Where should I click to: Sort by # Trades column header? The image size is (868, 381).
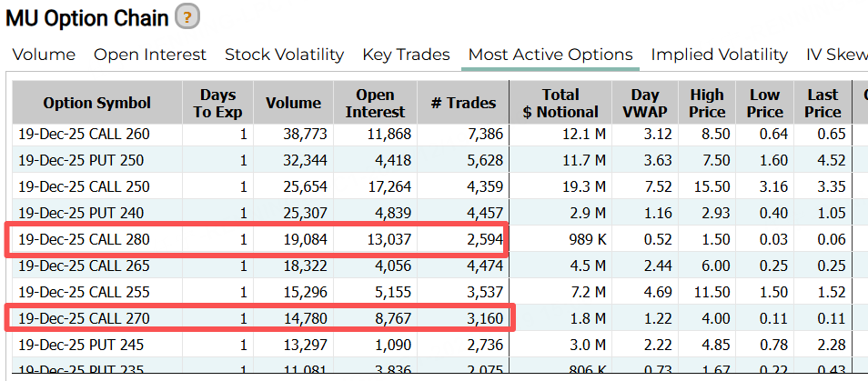tap(463, 103)
